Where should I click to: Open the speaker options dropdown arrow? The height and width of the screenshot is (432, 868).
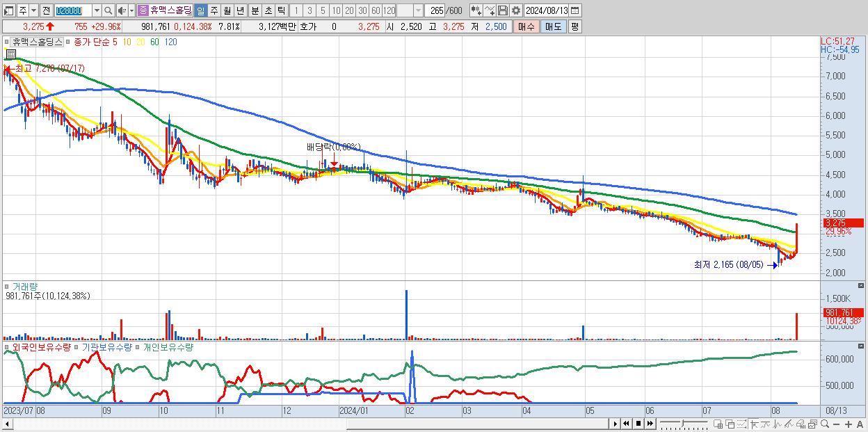131,10
